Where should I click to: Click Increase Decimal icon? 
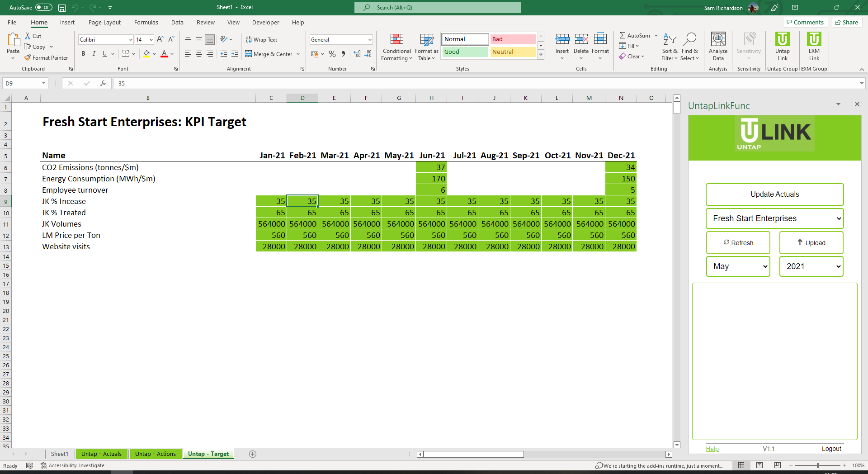(357, 54)
